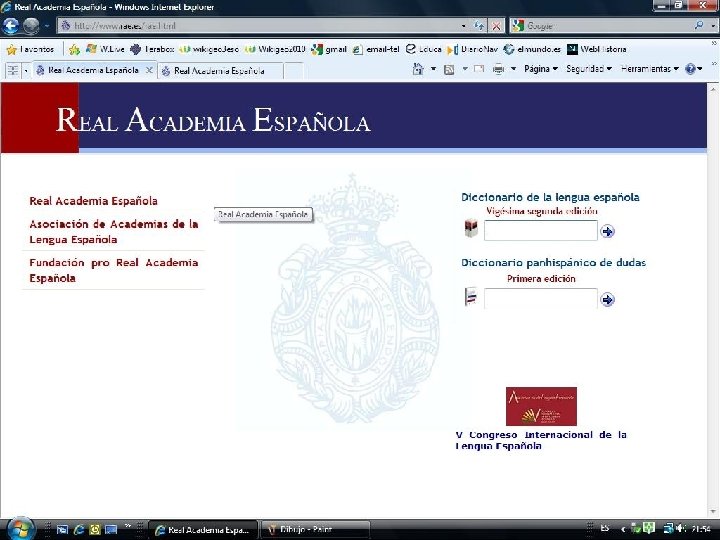Open the feeds icon dropdown arrow
720x540 pixels.
coord(465,69)
